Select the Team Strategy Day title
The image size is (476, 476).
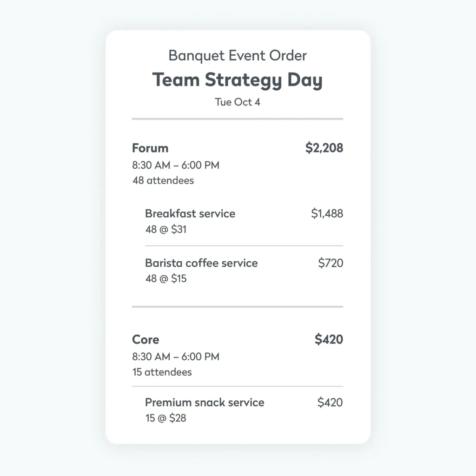(x=238, y=80)
